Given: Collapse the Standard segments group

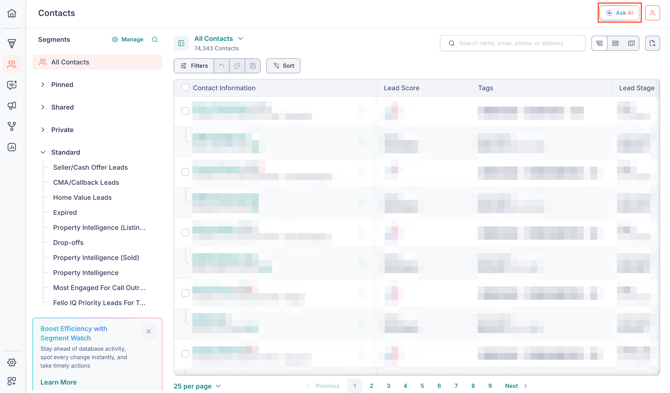Looking at the screenshot, I should 43,152.
